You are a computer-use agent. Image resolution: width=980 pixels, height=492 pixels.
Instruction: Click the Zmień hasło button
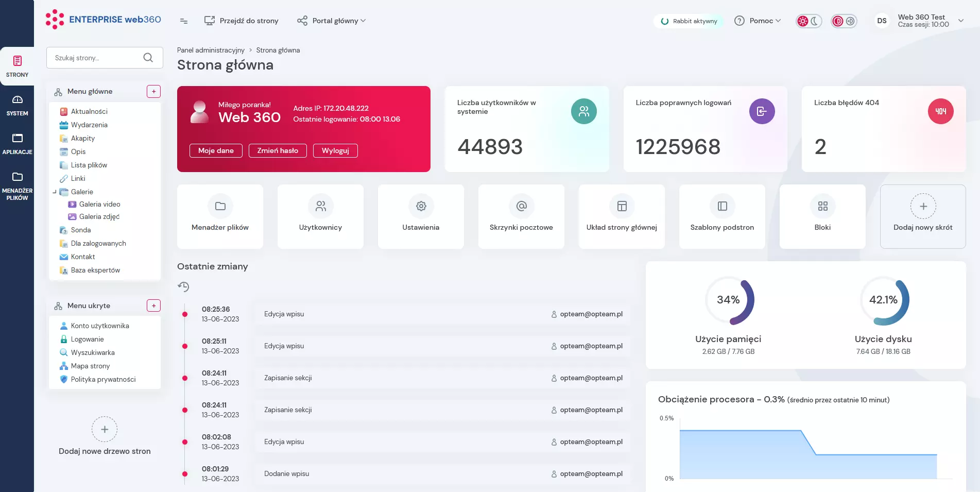coord(278,150)
